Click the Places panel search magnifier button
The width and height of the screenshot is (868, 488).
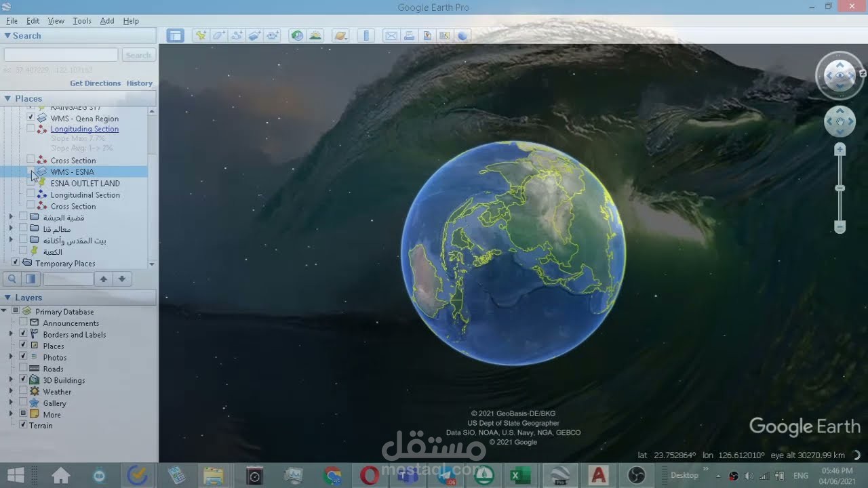[12, 279]
